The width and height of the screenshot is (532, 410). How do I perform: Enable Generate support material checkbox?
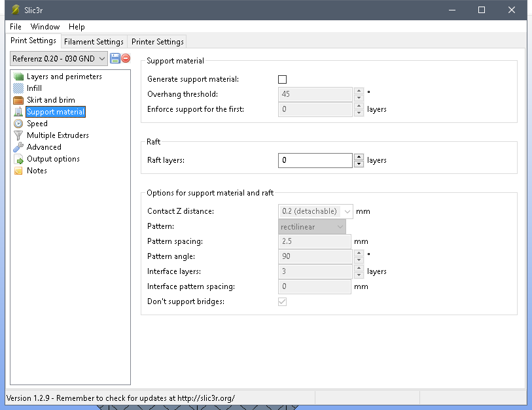pos(283,79)
